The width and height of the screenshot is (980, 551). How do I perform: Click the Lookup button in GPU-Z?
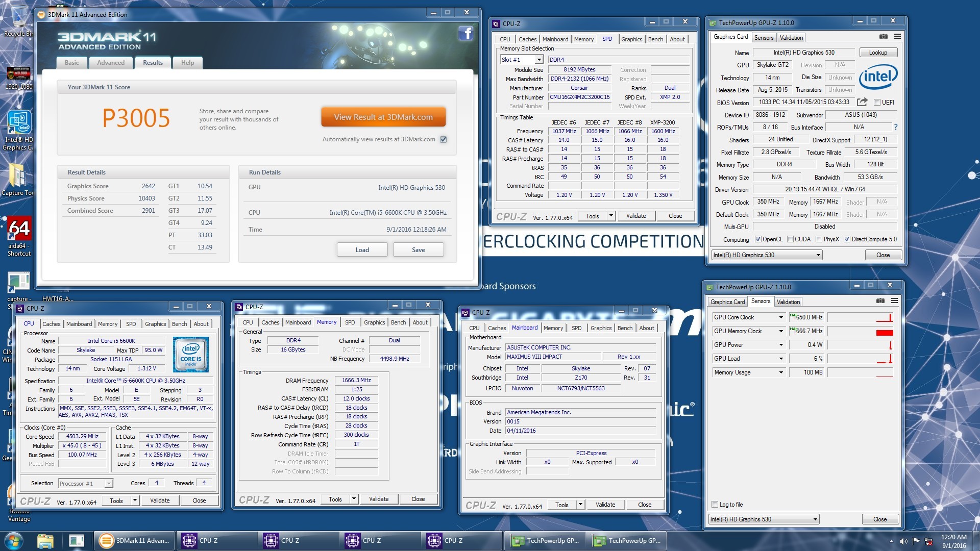coord(878,53)
